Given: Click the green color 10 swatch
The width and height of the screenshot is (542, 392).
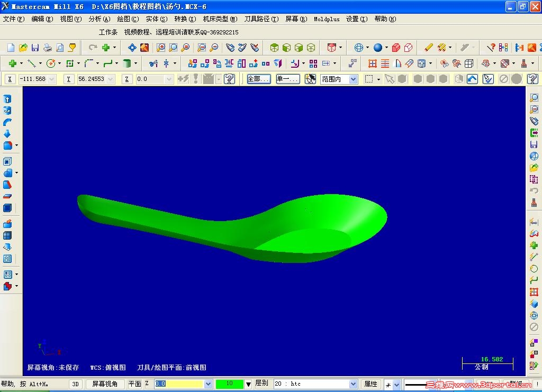Looking at the screenshot, I should coord(230,384).
